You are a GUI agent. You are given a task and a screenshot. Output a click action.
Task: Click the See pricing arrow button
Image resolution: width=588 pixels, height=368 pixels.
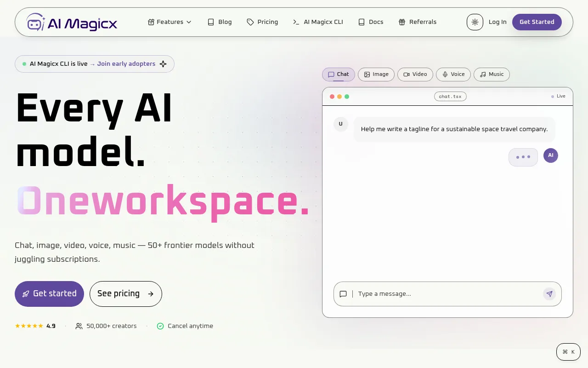(x=126, y=294)
